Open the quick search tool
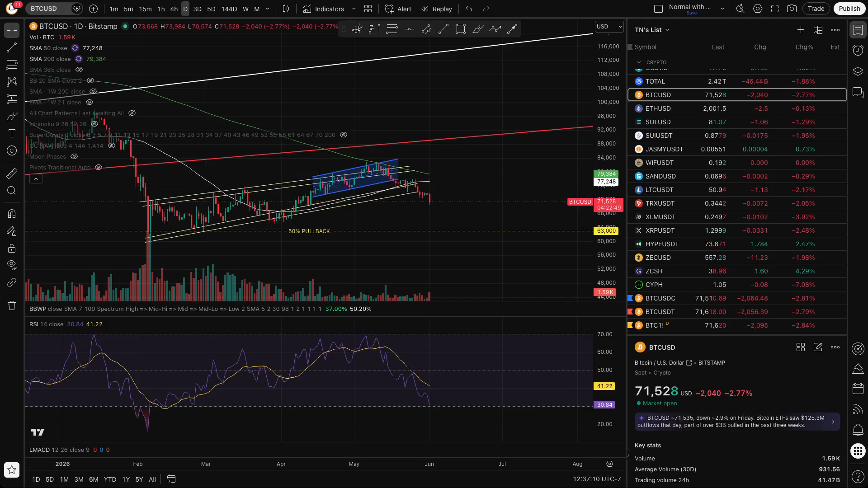Image resolution: width=868 pixels, height=488 pixels. coord(740,9)
